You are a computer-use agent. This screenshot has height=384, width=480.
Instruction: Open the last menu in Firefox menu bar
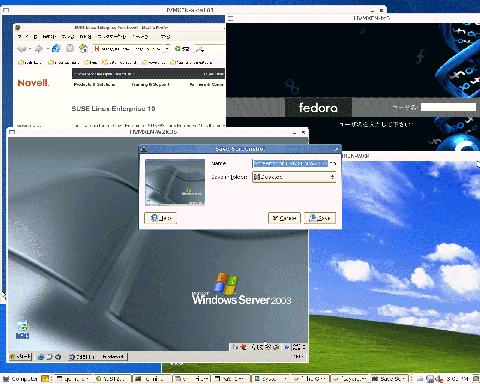pos(165,36)
